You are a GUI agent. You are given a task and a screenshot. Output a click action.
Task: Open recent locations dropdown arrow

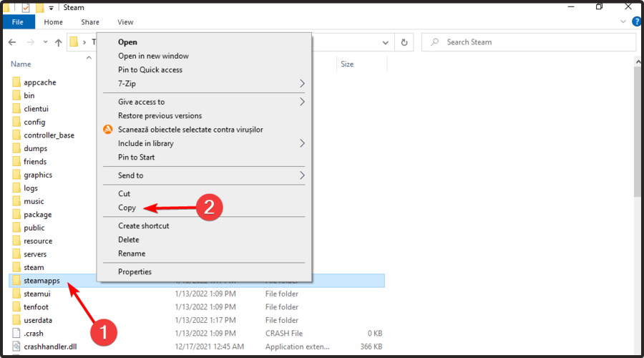(45, 42)
